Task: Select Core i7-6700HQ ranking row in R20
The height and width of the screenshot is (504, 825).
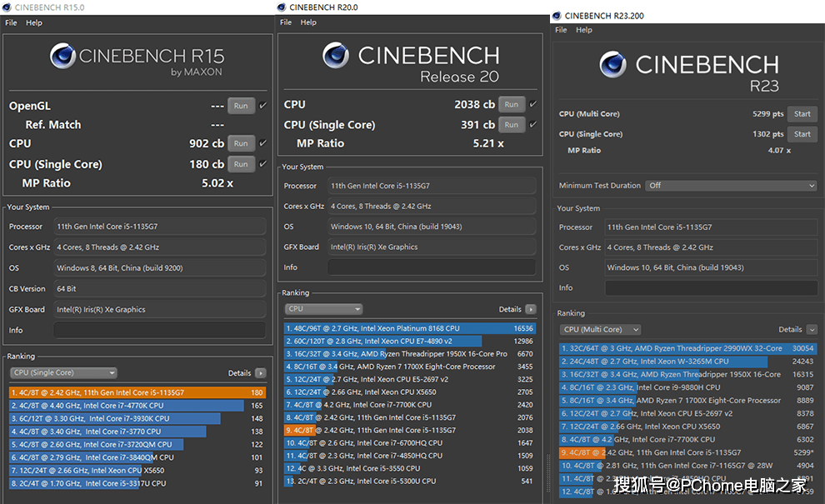Action: [x=410, y=443]
